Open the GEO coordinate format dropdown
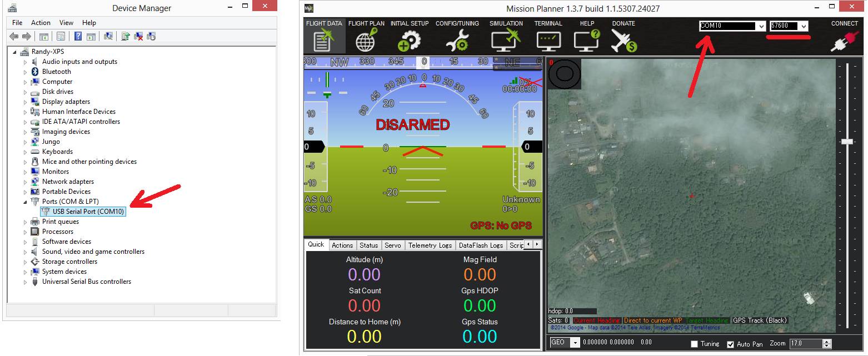Screen dimensions: 868x356 pyautogui.click(x=575, y=343)
